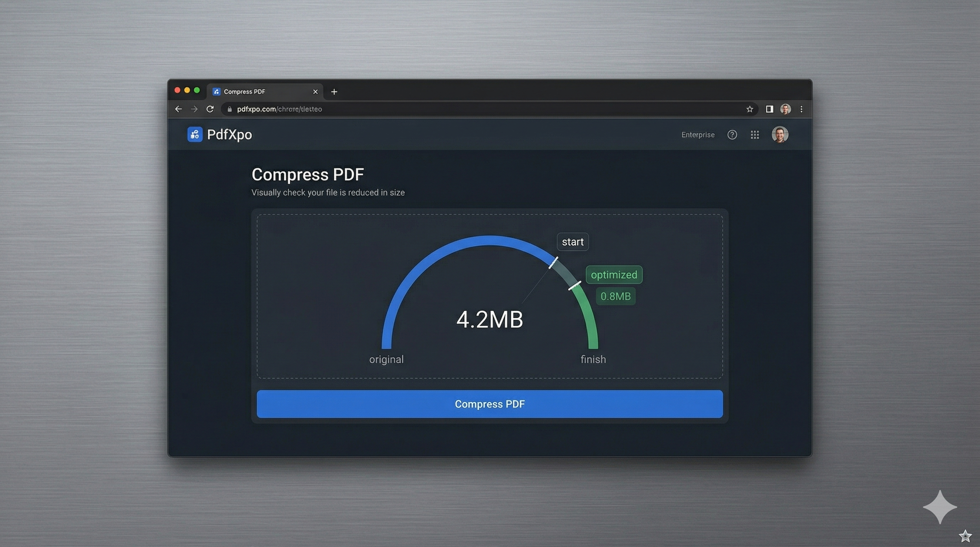
Task: Click the PdfXpo logo icon
Action: 195,134
